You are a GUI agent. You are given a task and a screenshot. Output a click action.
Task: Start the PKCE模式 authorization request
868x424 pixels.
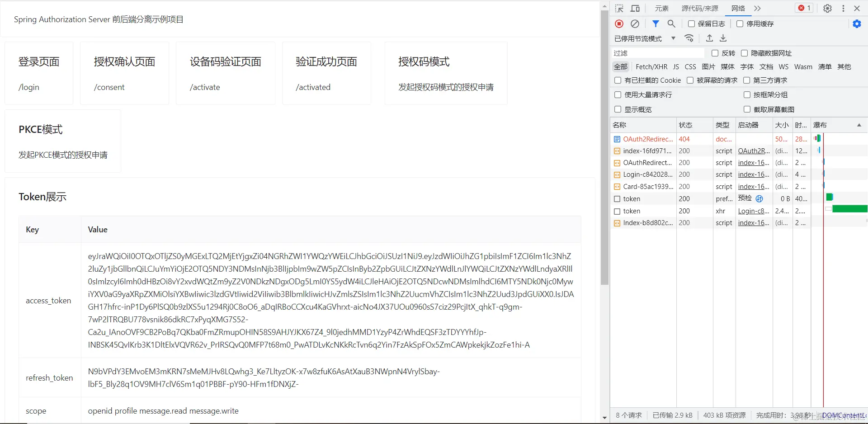63,141
